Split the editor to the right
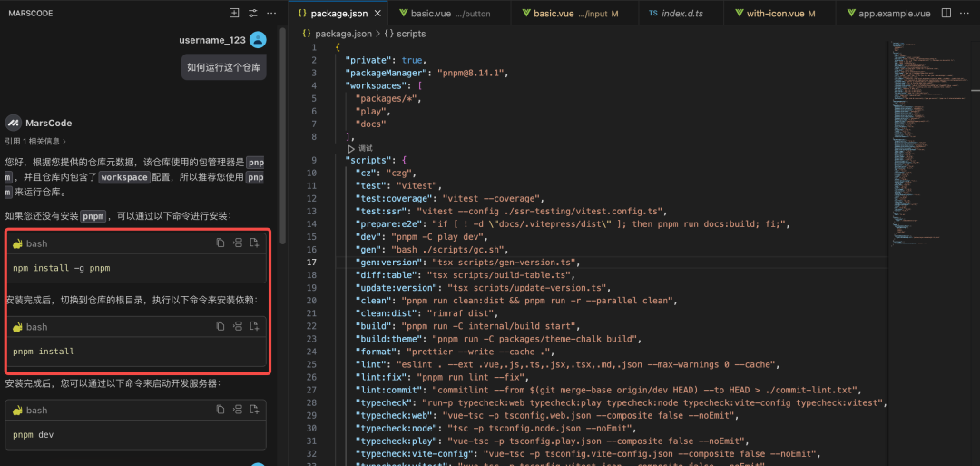The height and width of the screenshot is (466, 980). click(x=946, y=14)
